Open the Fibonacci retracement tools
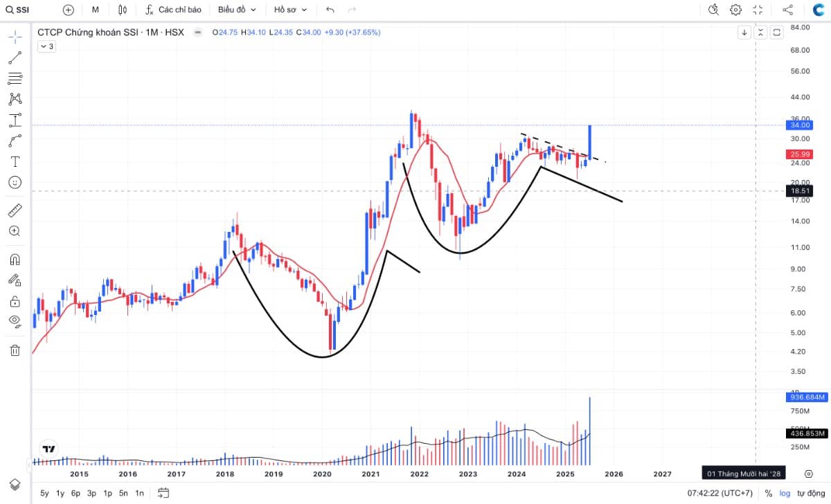 point(15,78)
